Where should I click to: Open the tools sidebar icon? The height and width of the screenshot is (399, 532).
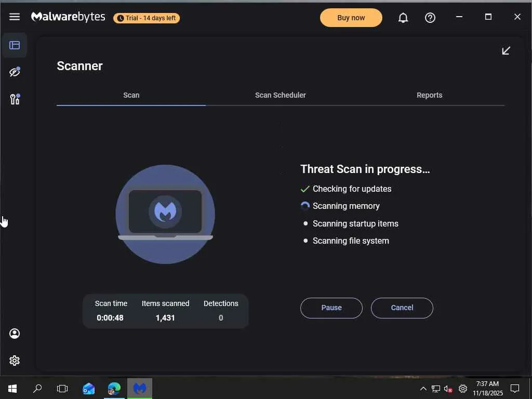point(15,99)
